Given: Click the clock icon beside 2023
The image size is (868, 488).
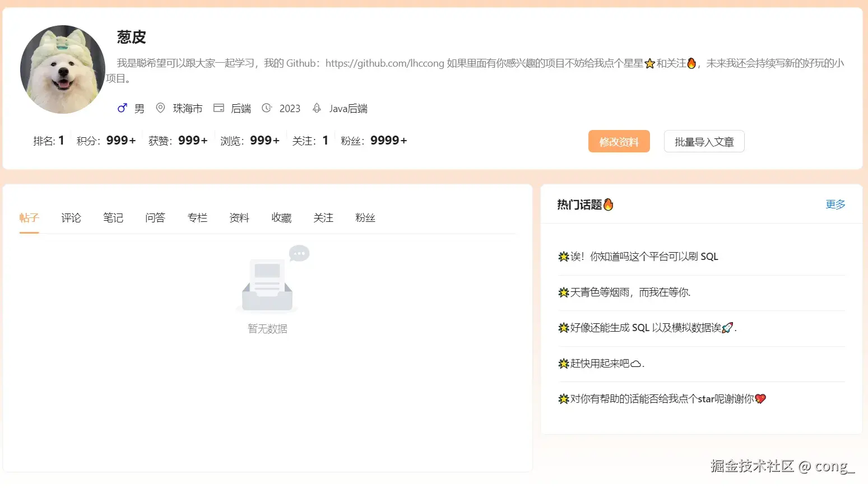Looking at the screenshot, I should [267, 108].
